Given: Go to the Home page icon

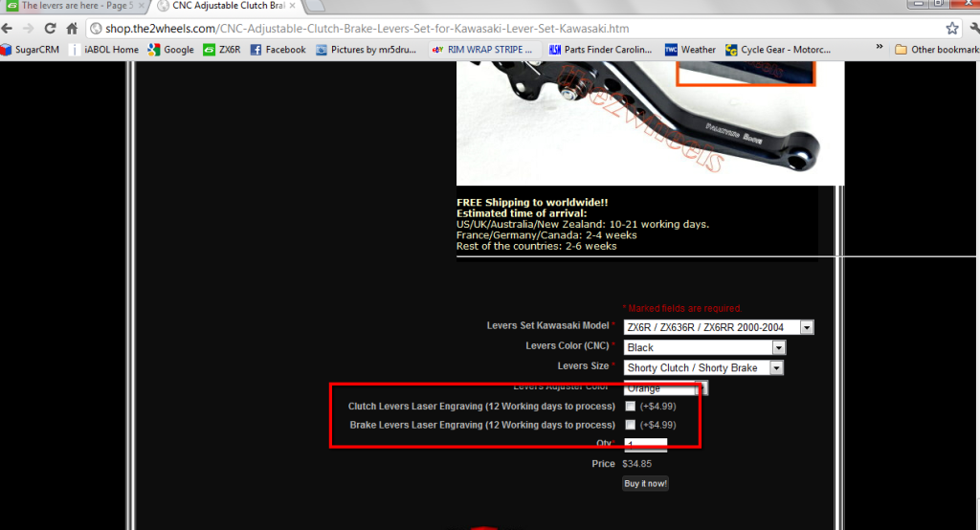Looking at the screenshot, I should (71, 29).
